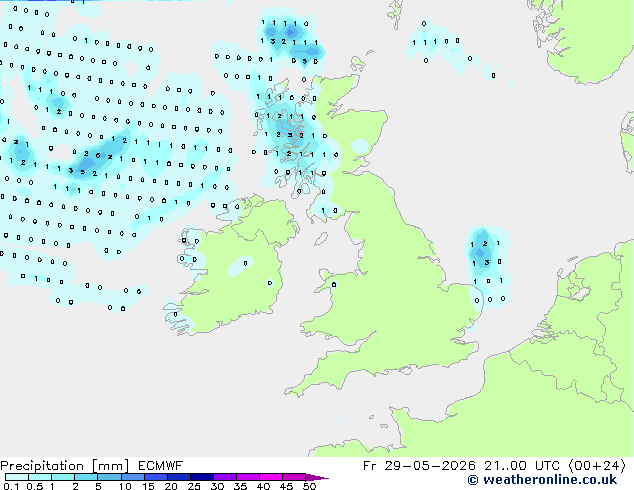Click the 5–10 mm light blue legend swatch
The width and height of the screenshot is (634, 490).
click(109, 477)
